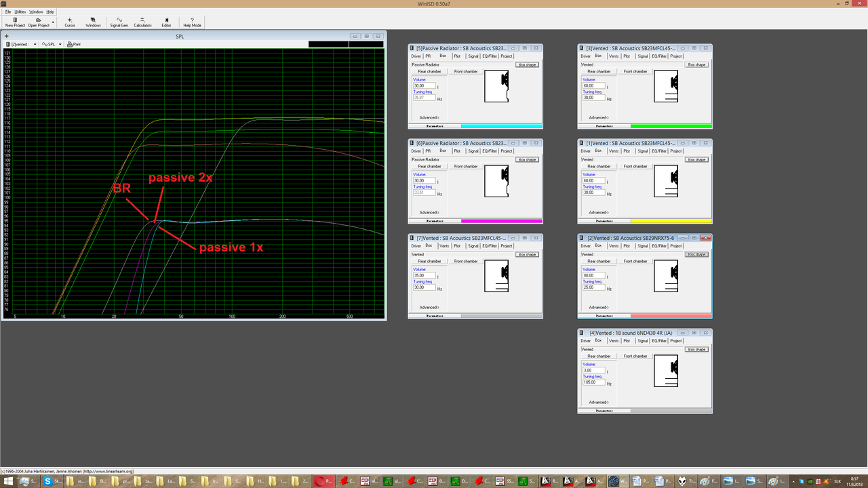Click the Volume field in the [7]Vented window
The image size is (868, 488).
pos(423,276)
